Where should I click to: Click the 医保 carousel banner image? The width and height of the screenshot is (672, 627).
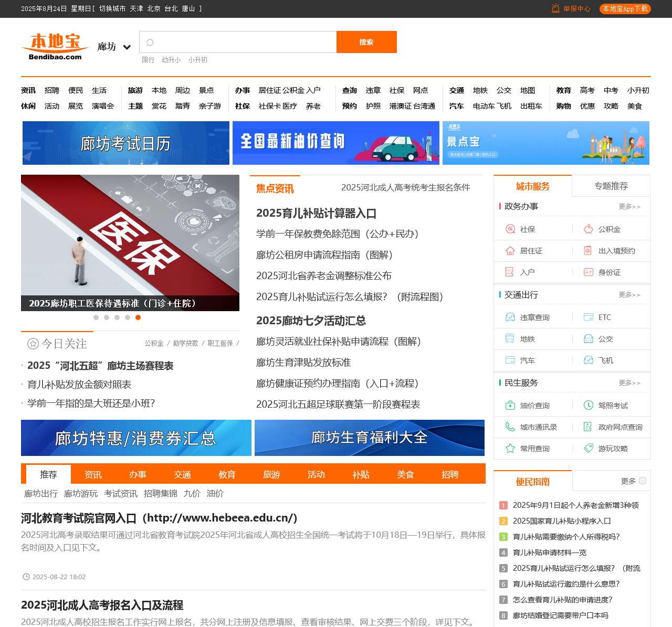(130, 236)
